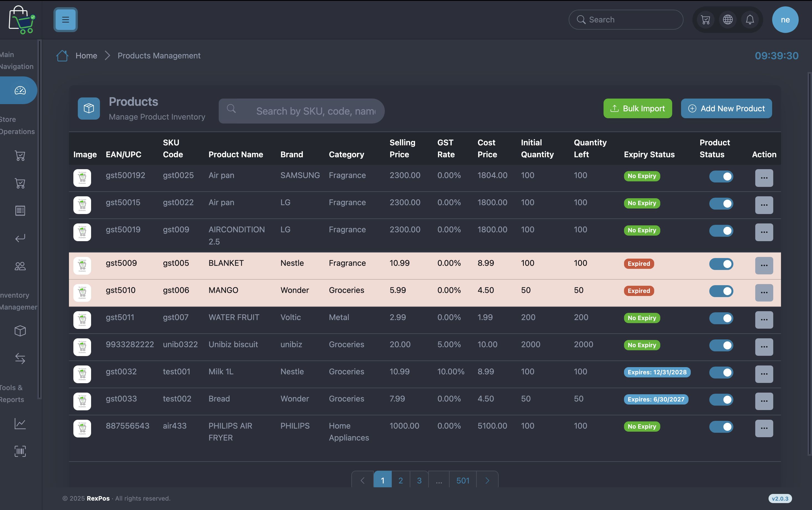Toggle product status for BLANKET
The width and height of the screenshot is (812, 510).
721,264
